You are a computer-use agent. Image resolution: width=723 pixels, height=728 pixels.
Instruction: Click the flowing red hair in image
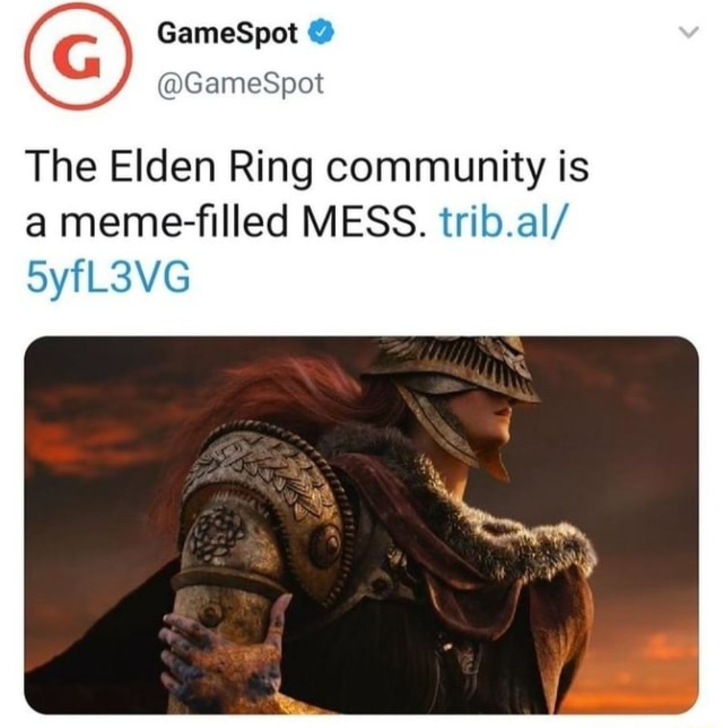[x=283, y=403]
